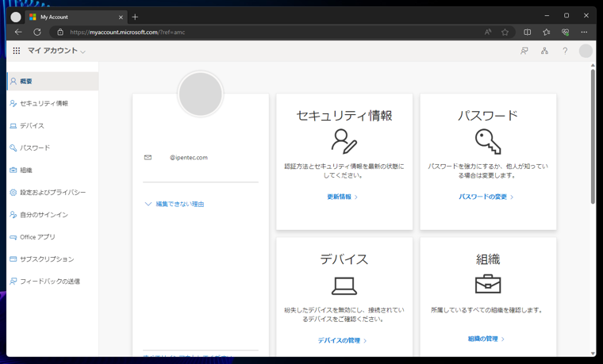Click the 組織の管理 link
This screenshot has width=603, height=364.
(486, 339)
